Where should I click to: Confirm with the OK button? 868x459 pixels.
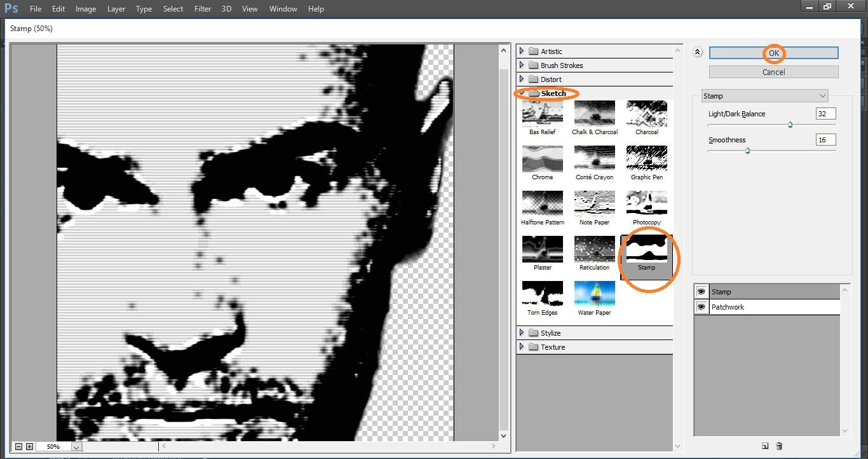(773, 53)
